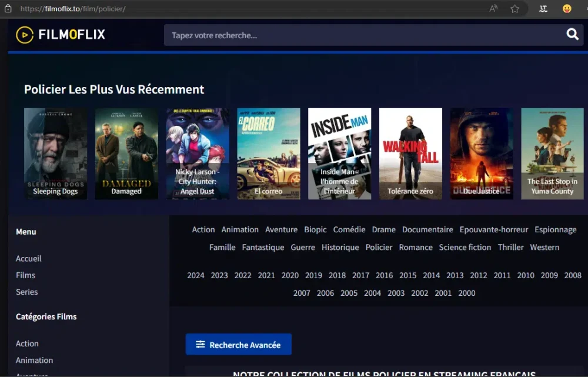Select year 2021 filter
This screenshot has width=588, height=377.
[266, 275]
